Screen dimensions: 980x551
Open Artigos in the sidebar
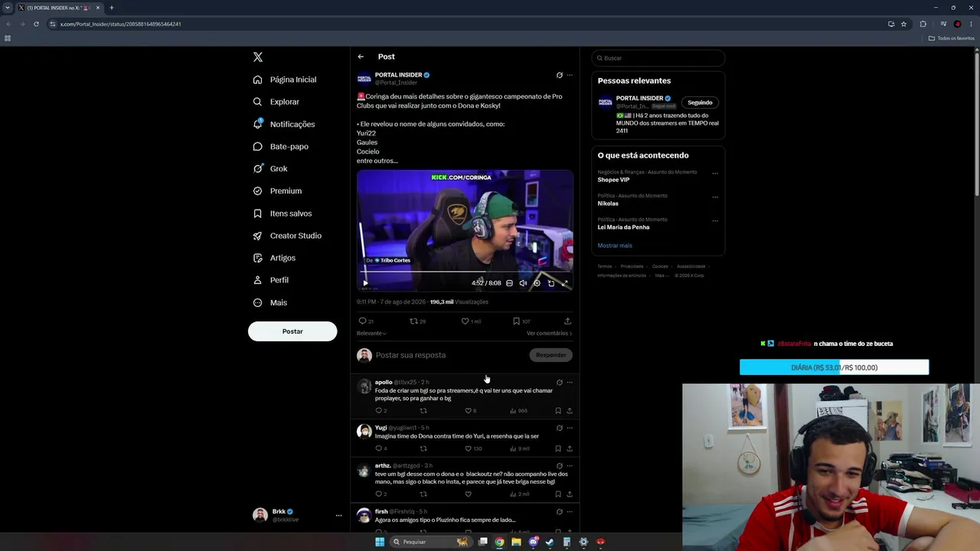coord(274,258)
